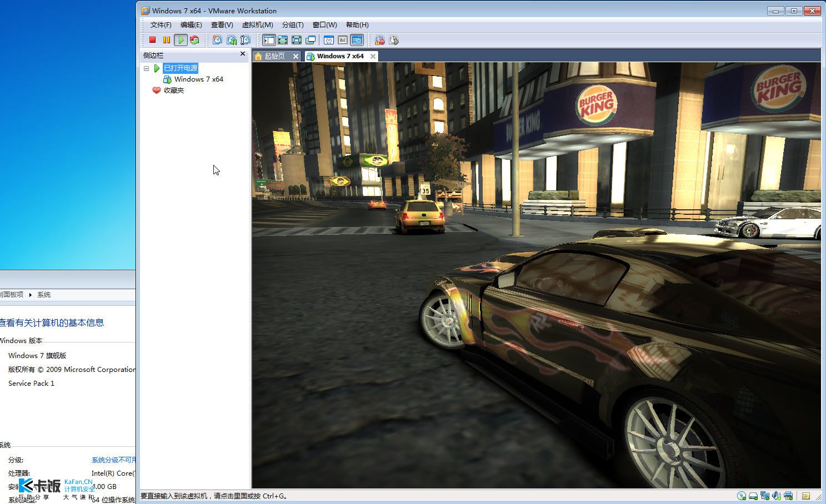
Task: Click the hard disk status bar icon
Action: pos(753,496)
